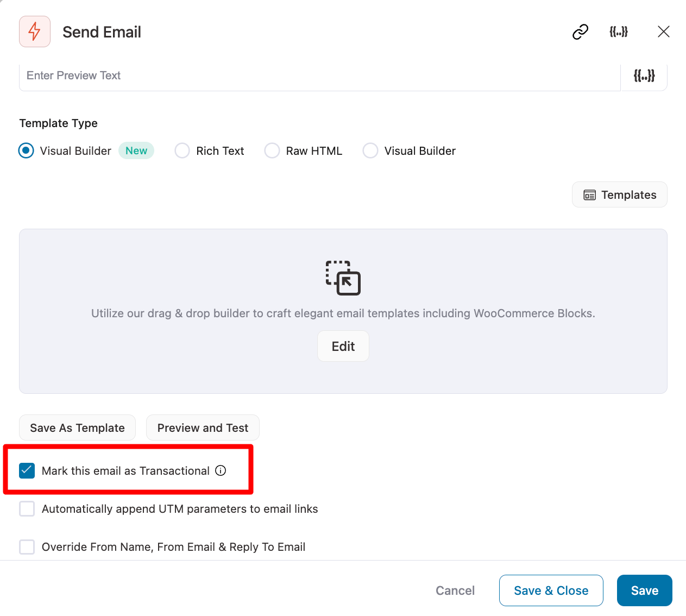The height and width of the screenshot is (616, 686).
Task: Select the Visual Builder New radio option
Action: pyautogui.click(x=26, y=150)
